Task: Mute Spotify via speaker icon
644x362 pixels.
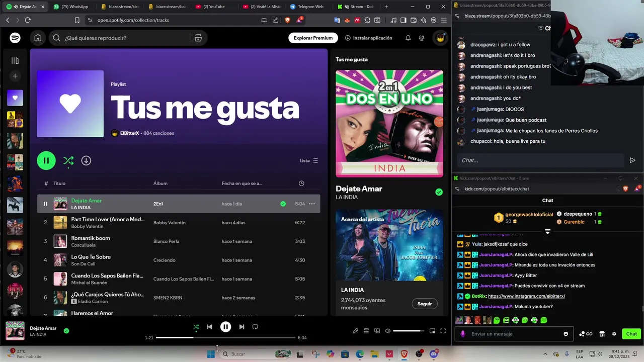Action: click(x=387, y=331)
